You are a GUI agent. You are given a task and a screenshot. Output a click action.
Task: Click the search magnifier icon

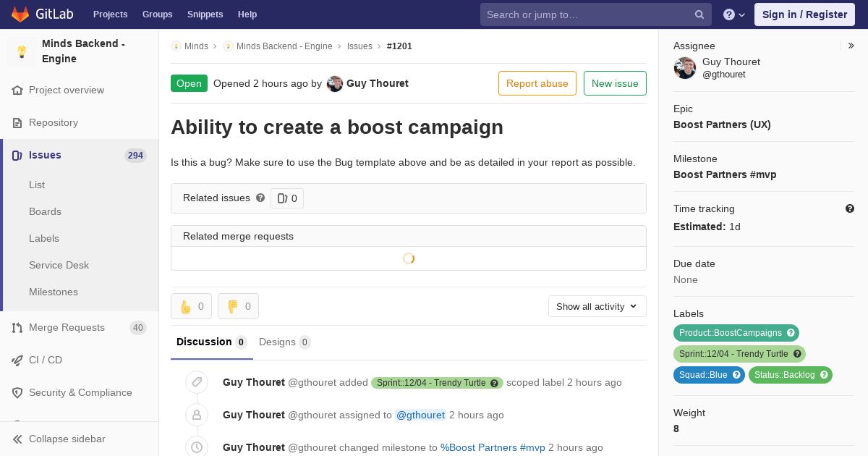click(699, 14)
